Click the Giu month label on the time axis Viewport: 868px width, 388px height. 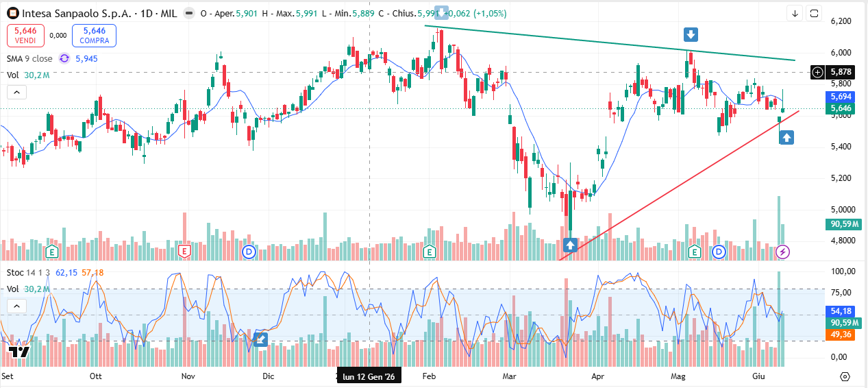758,376
